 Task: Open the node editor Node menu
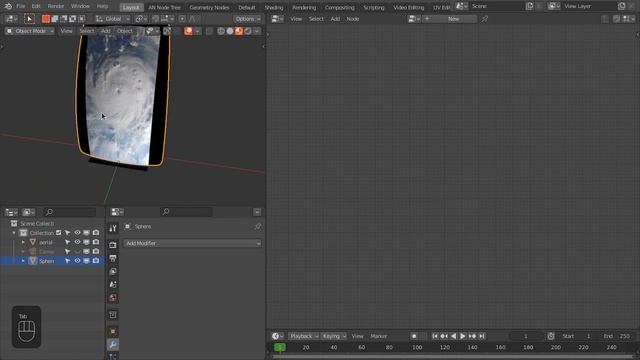353,19
